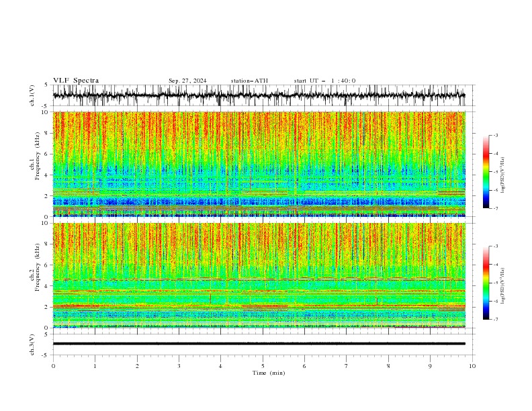Click the "-7" tick on ch.2 colorbar
532x411 pixels.
point(496,319)
